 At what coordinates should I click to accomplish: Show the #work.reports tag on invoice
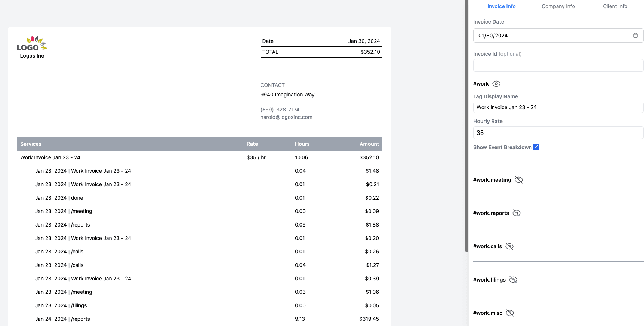click(516, 213)
